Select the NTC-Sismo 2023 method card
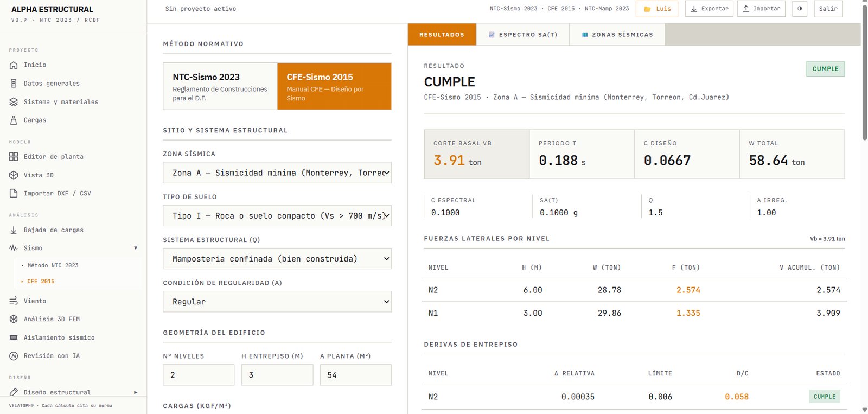 point(220,86)
